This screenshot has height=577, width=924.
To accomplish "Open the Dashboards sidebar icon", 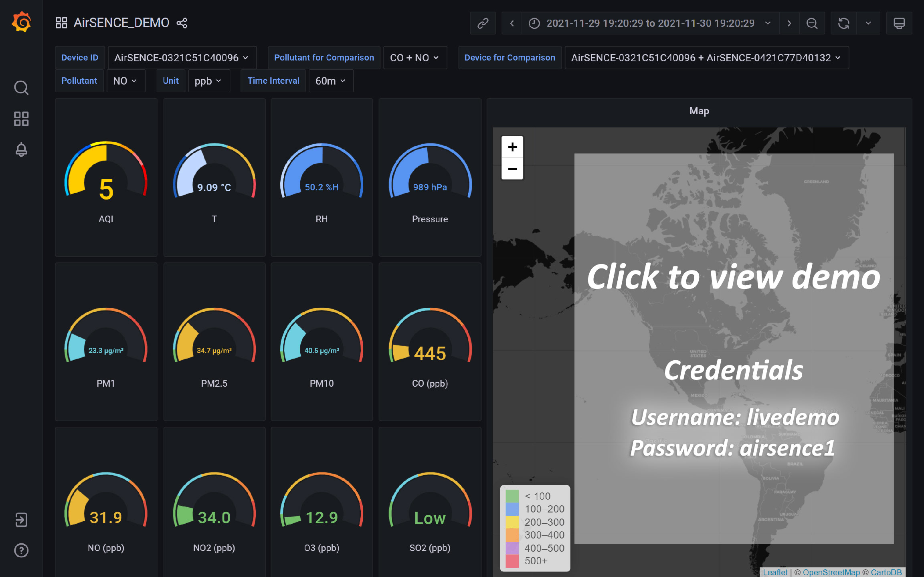I will [22, 119].
